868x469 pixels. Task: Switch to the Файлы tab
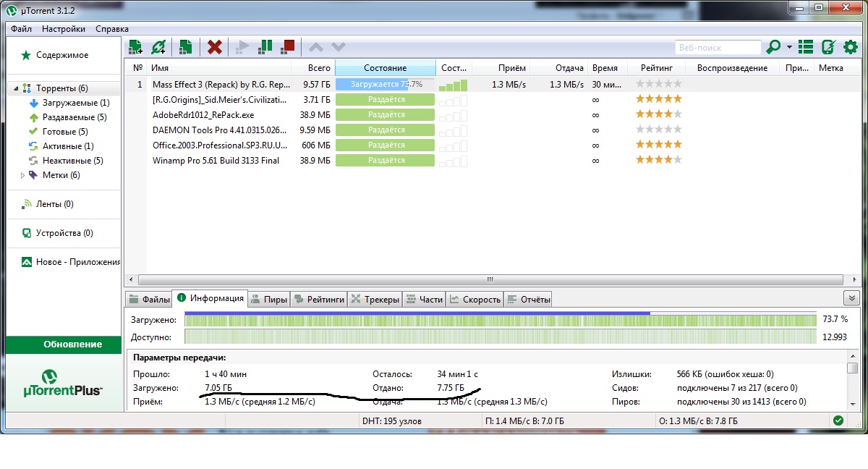pyautogui.click(x=149, y=299)
